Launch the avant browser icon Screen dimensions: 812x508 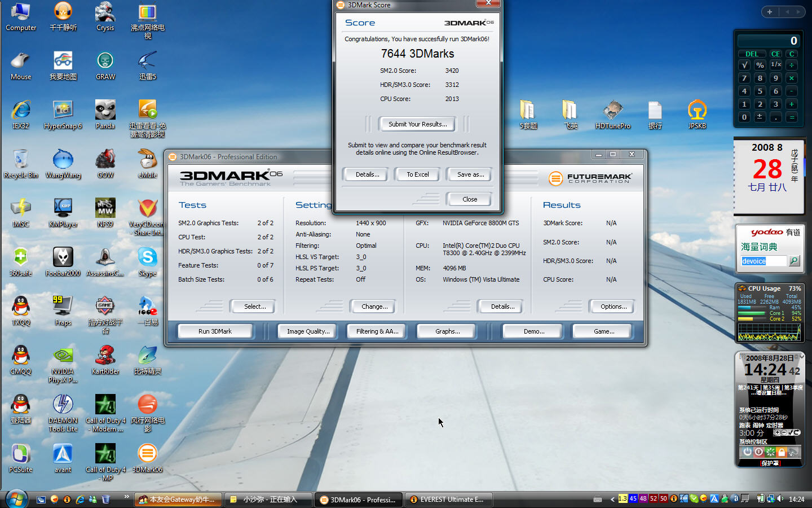point(63,459)
